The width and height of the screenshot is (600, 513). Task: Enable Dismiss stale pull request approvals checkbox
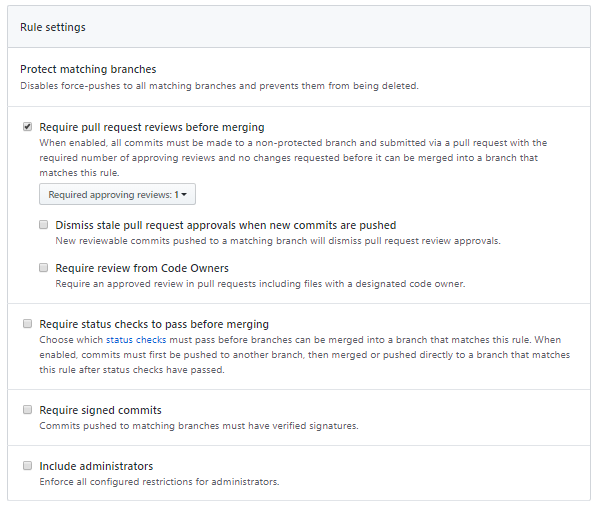(x=43, y=226)
